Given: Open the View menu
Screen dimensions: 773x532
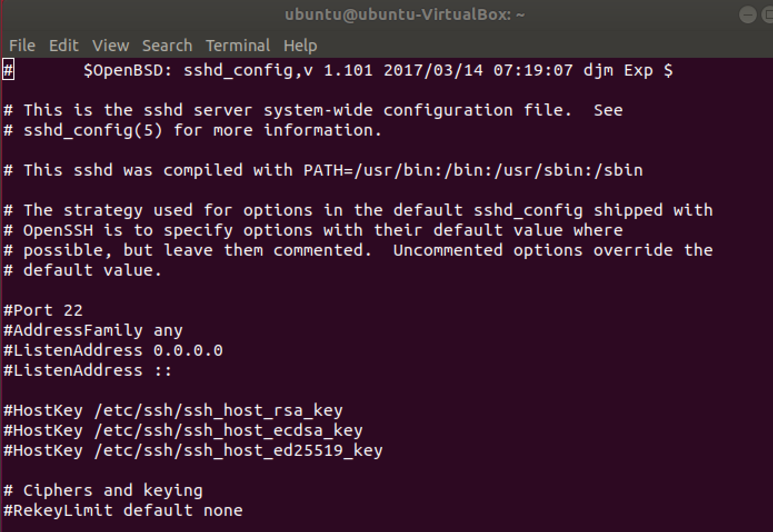Looking at the screenshot, I should [x=111, y=46].
